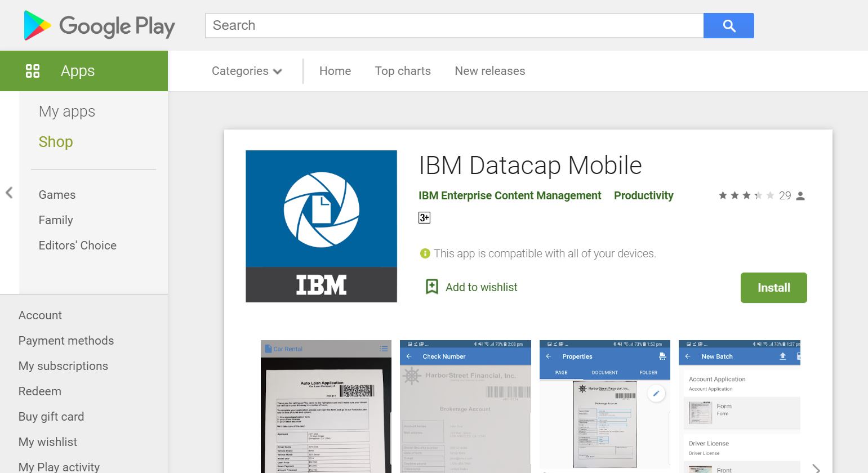Image resolution: width=868 pixels, height=473 pixels.
Task: Click the green Install button
Action: 774,288
